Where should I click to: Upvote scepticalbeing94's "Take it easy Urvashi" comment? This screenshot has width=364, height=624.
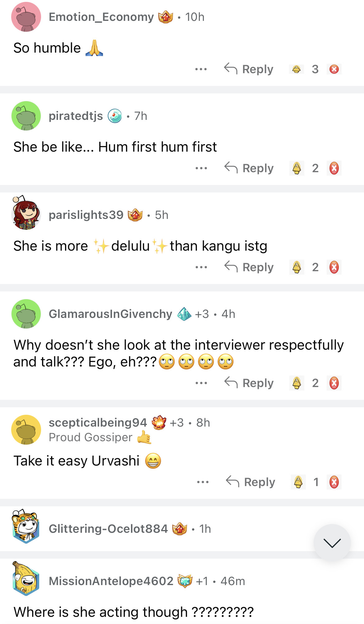coord(298,482)
